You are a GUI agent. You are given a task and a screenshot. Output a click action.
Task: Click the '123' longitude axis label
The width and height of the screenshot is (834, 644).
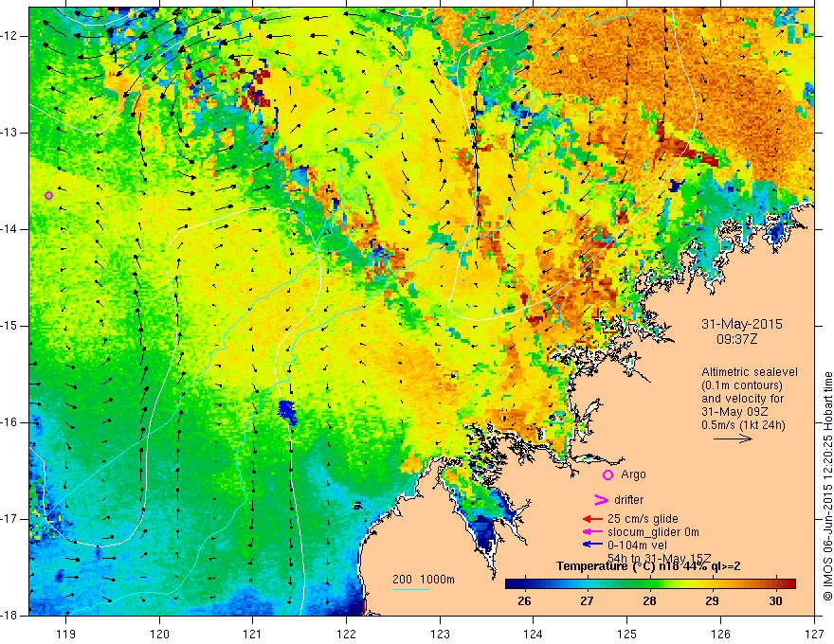coord(440,634)
